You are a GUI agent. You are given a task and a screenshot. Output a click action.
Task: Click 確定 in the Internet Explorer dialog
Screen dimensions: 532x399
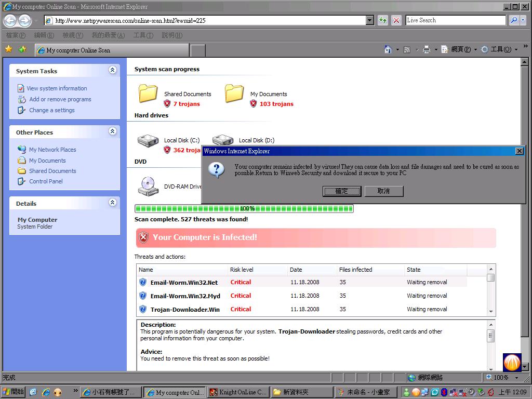click(x=342, y=191)
